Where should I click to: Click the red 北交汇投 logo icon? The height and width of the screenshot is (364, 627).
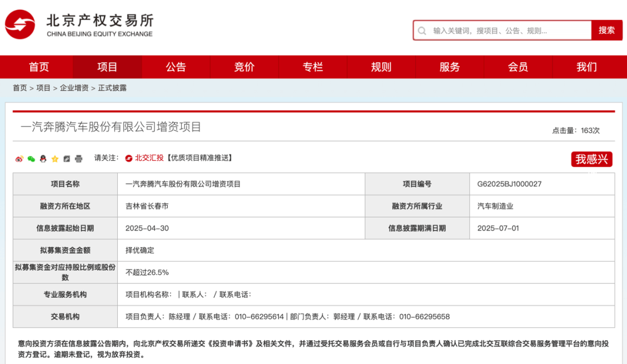coord(128,158)
